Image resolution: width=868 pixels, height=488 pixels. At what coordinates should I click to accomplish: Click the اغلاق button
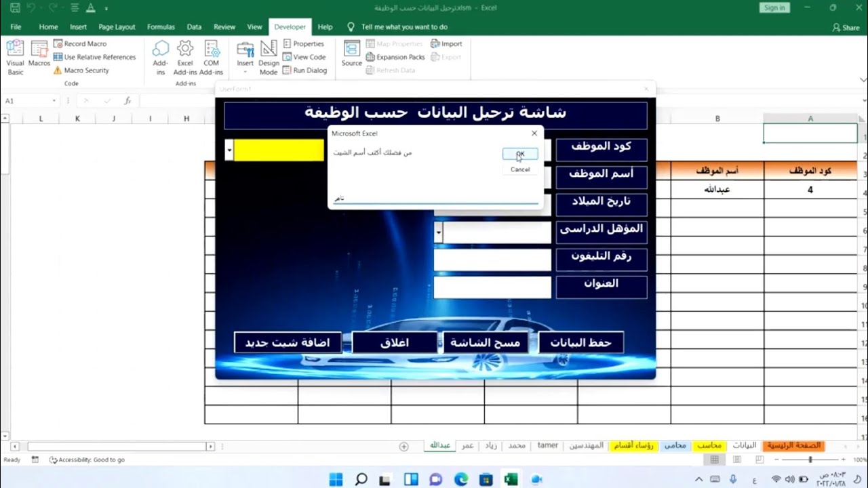point(395,342)
